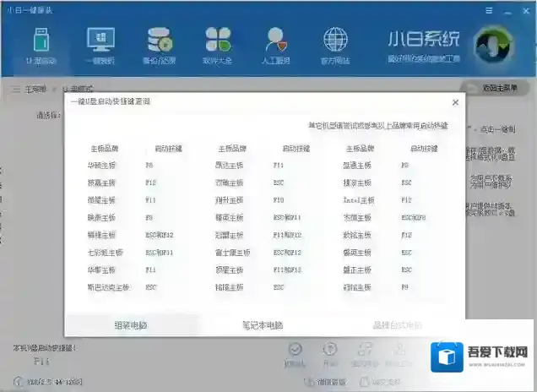Select the Intel主板 row label
The image size is (537, 392).
(359, 200)
